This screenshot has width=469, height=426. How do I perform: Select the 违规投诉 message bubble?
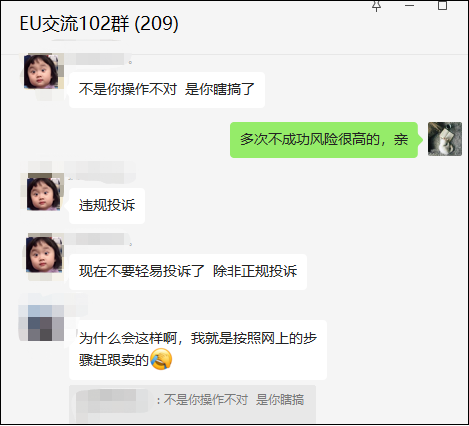click(107, 206)
